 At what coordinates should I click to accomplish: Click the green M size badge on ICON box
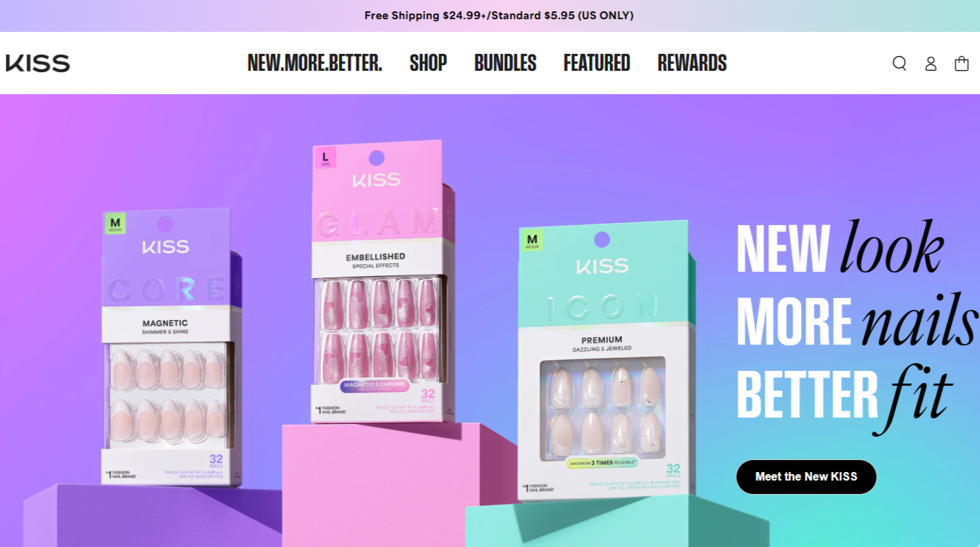click(x=532, y=241)
